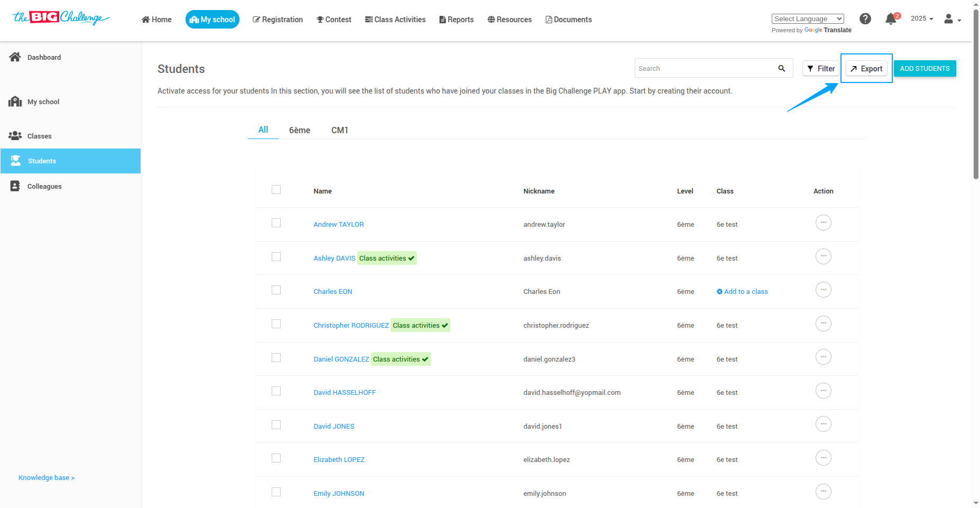
Task: Click the search magnifier icon
Action: 782,68
